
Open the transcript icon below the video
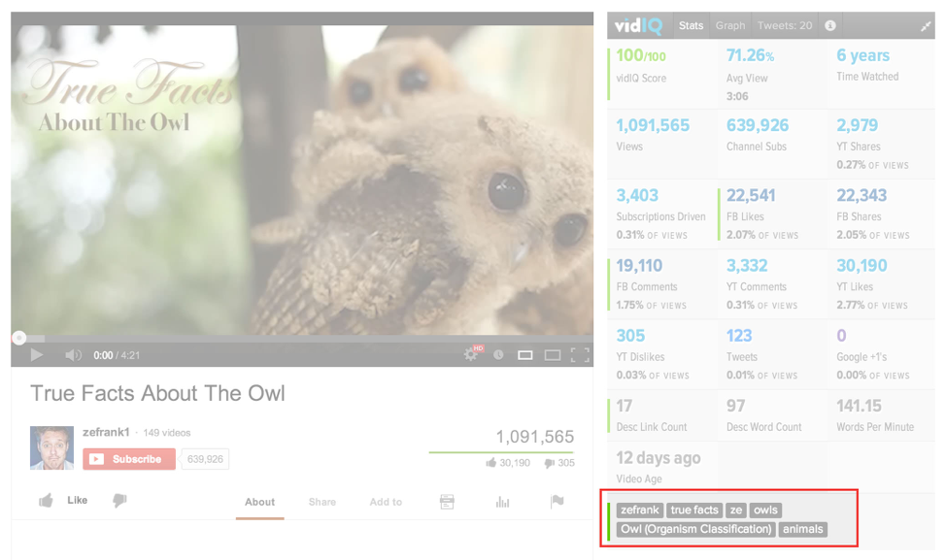448,502
